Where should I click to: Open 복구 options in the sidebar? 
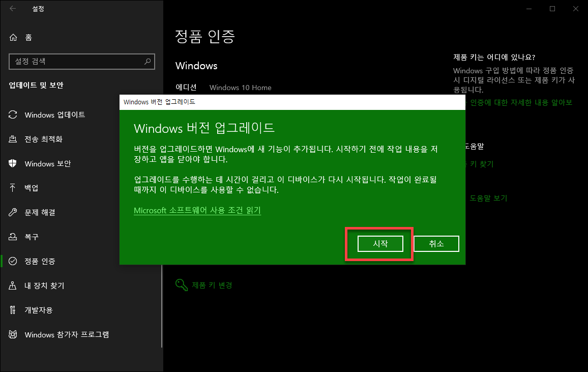pos(32,237)
